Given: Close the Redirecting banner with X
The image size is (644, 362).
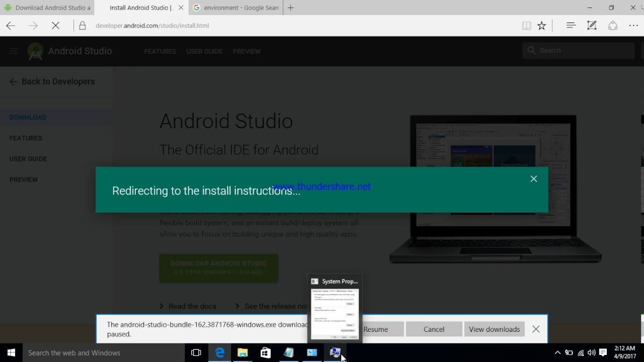Looking at the screenshot, I should coord(534,179).
